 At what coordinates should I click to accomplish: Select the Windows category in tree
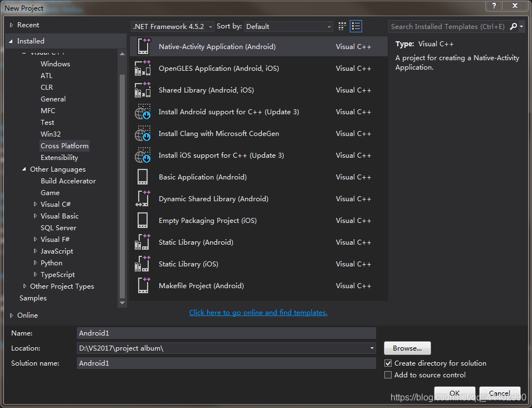[55, 64]
